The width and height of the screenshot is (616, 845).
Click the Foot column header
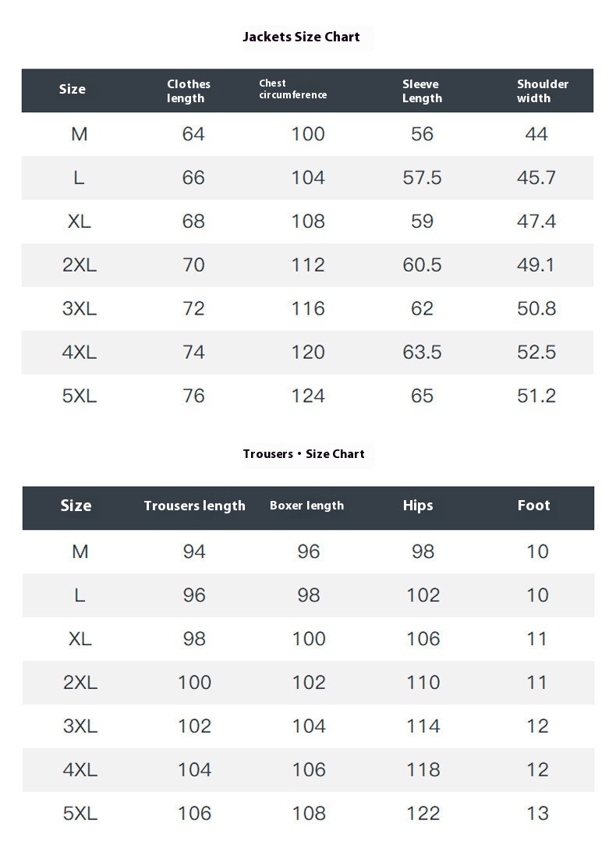coord(533,506)
